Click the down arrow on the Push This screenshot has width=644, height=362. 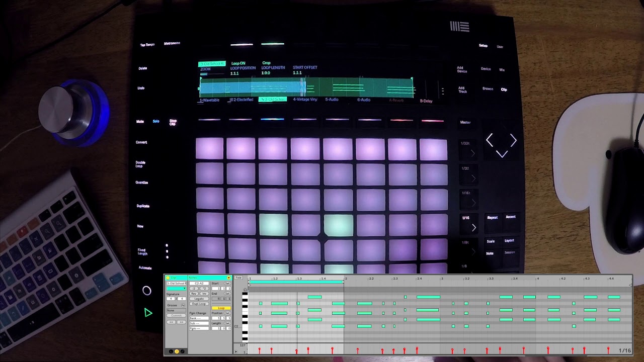[x=502, y=154]
